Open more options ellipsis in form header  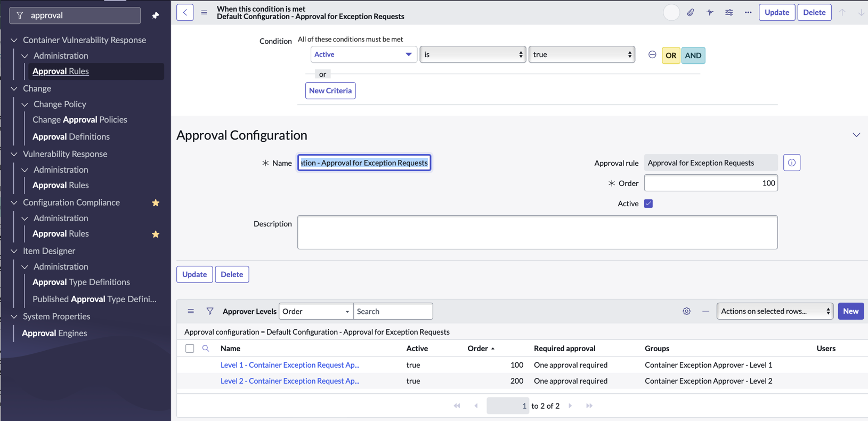tap(748, 12)
